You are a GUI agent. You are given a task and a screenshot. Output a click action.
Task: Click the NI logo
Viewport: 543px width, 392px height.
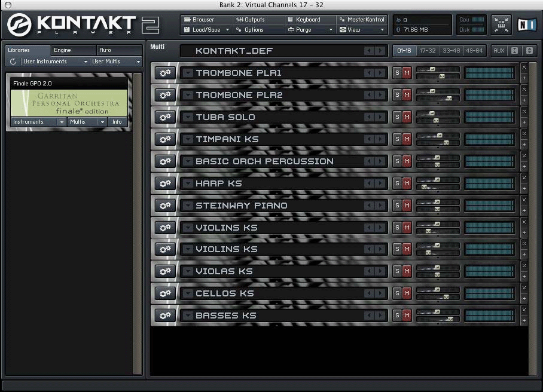pyautogui.click(x=527, y=25)
